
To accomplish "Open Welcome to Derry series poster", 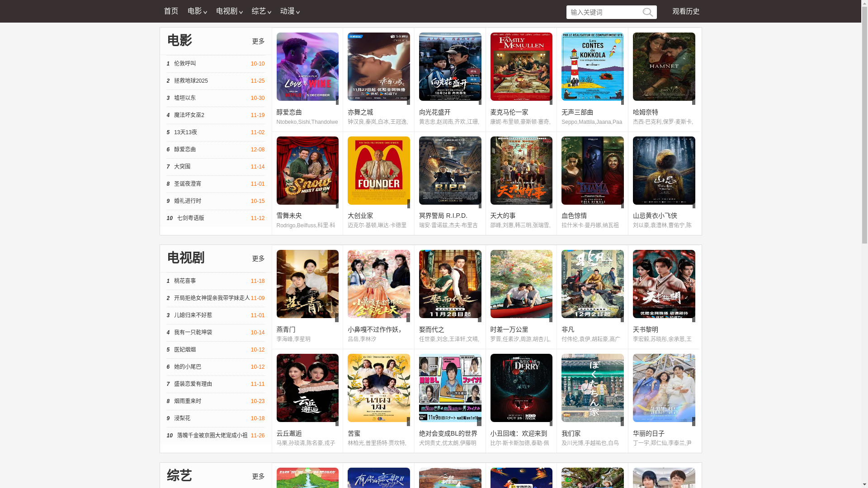I will coord(521,388).
